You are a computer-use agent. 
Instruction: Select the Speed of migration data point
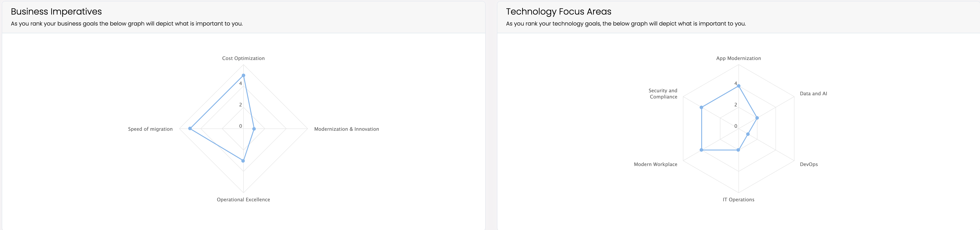click(x=190, y=129)
